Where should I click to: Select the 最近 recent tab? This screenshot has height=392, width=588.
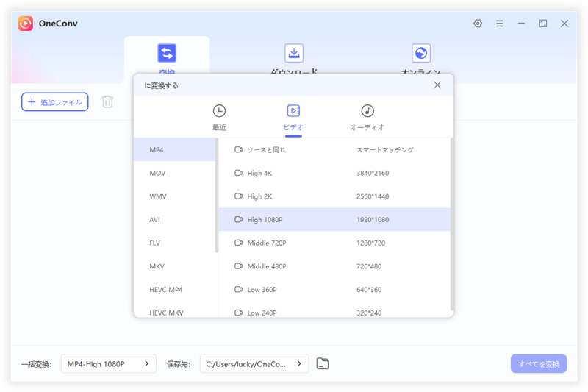pos(219,118)
